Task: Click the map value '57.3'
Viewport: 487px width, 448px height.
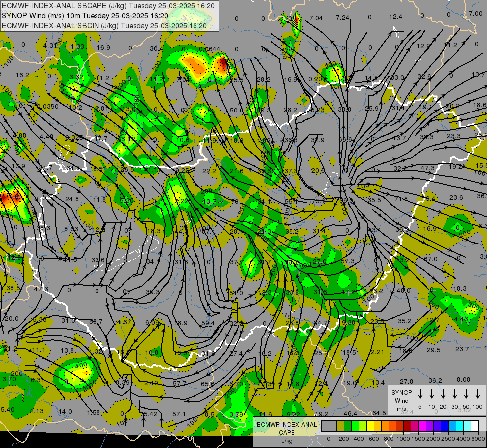Action: [x=348, y=261]
